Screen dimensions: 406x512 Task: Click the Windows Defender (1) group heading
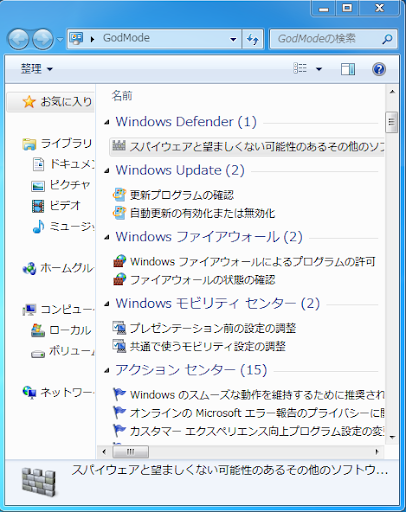coord(186,122)
